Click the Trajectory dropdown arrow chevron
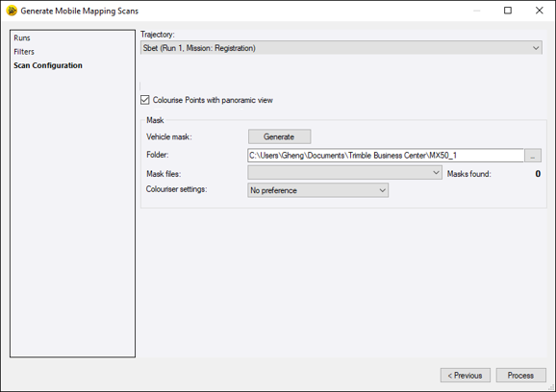 pos(536,48)
